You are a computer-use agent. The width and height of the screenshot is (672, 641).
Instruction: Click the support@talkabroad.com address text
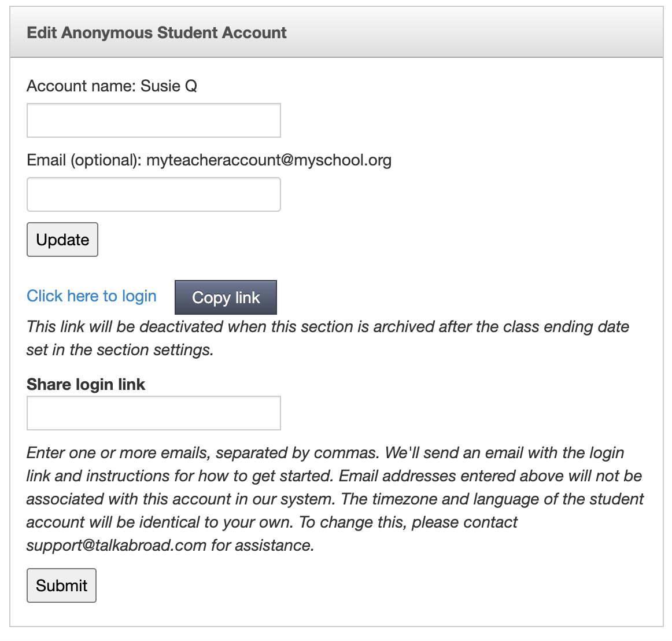pyautogui.click(x=116, y=546)
